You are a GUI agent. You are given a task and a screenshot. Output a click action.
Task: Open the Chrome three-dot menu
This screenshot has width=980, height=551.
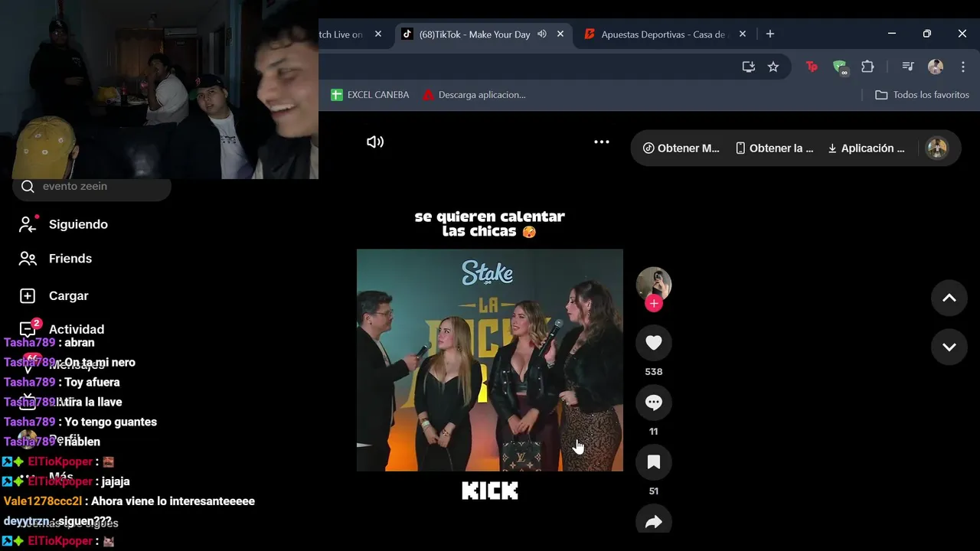[963, 67]
